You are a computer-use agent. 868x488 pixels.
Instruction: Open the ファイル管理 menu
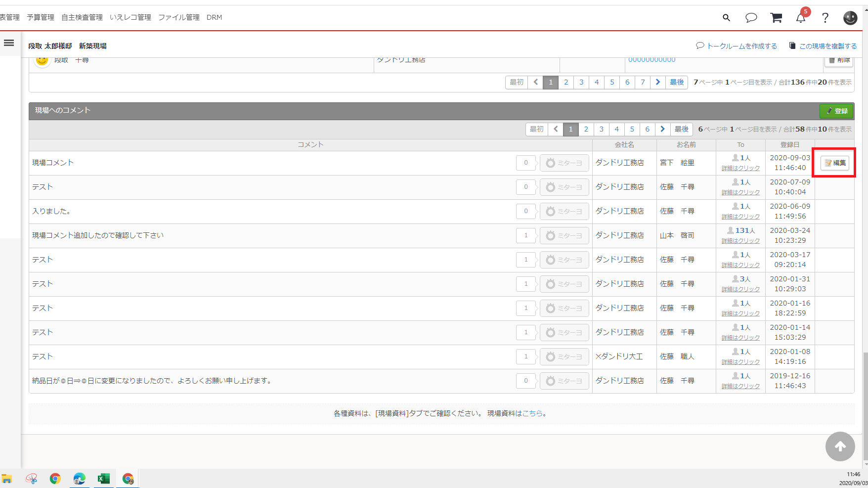coord(178,17)
